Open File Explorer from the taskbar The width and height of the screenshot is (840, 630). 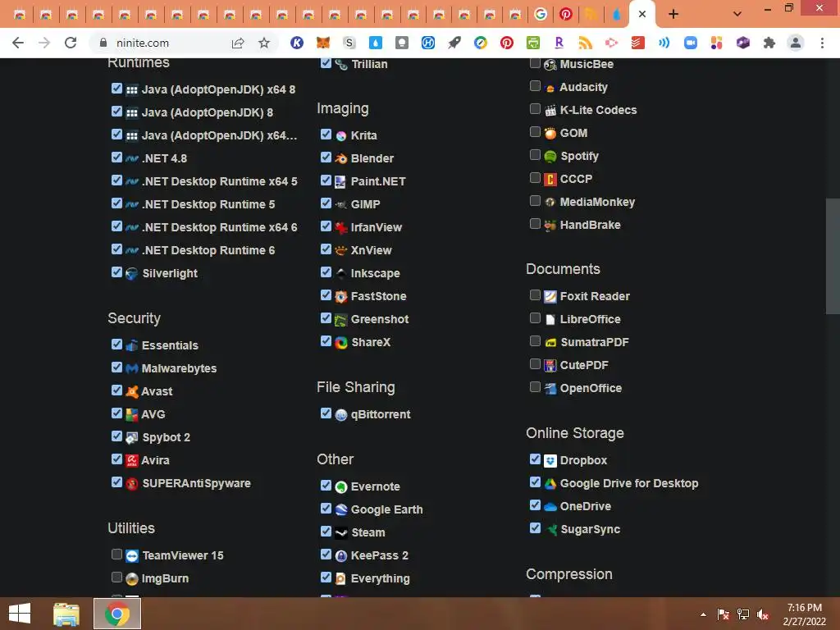coord(66,614)
